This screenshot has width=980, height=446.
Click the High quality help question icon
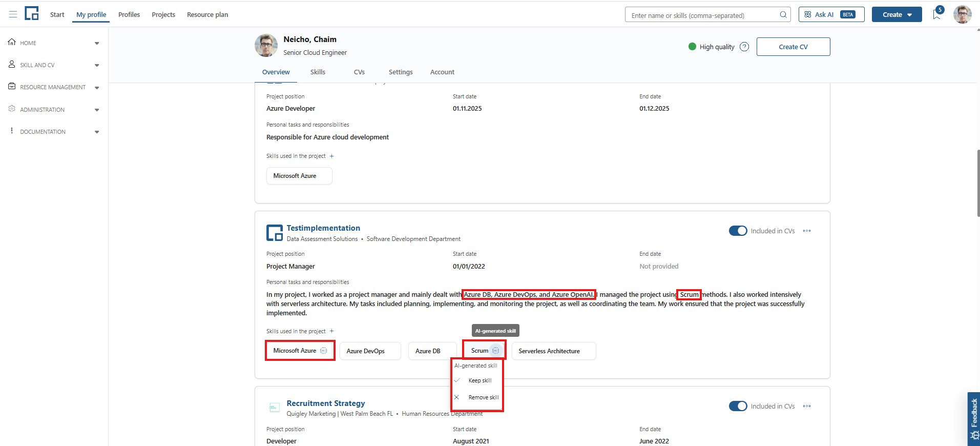744,47
